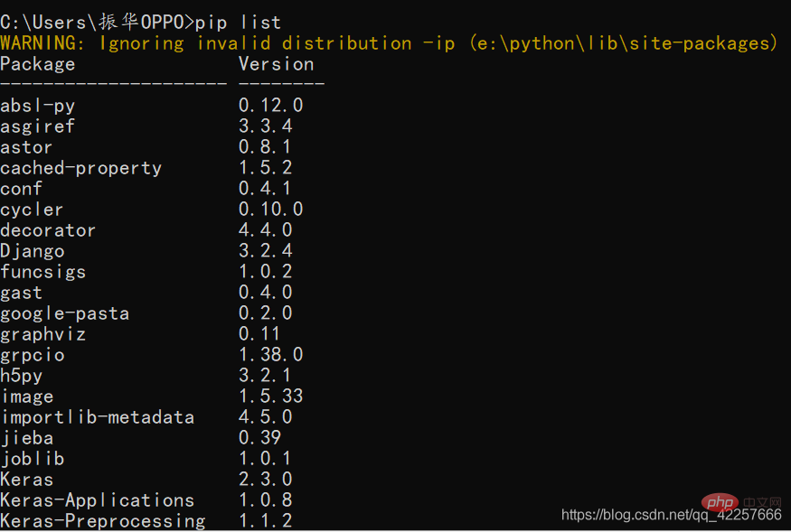791x532 pixels.
Task: Click the importlib-metadata package name
Action: [x=97, y=417]
